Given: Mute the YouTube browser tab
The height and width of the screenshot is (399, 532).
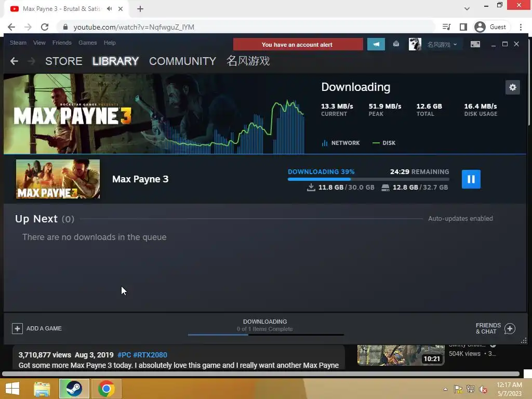Looking at the screenshot, I should pyautogui.click(x=109, y=9).
